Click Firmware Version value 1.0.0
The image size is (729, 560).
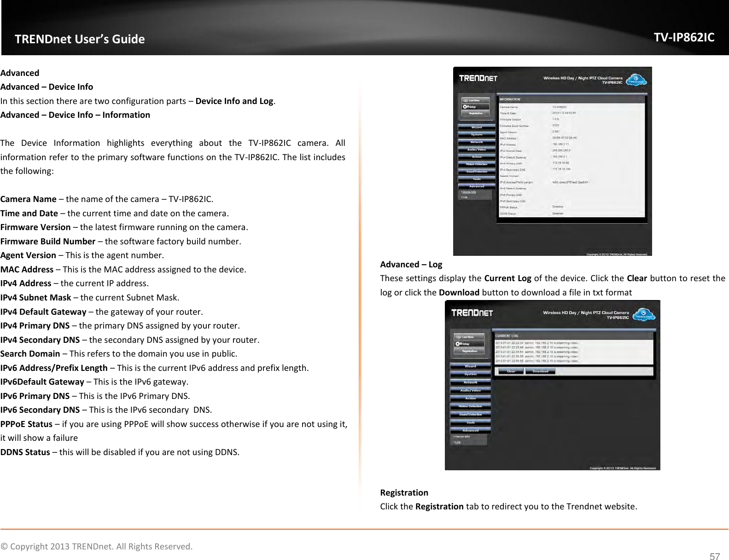tap(556, 119)
